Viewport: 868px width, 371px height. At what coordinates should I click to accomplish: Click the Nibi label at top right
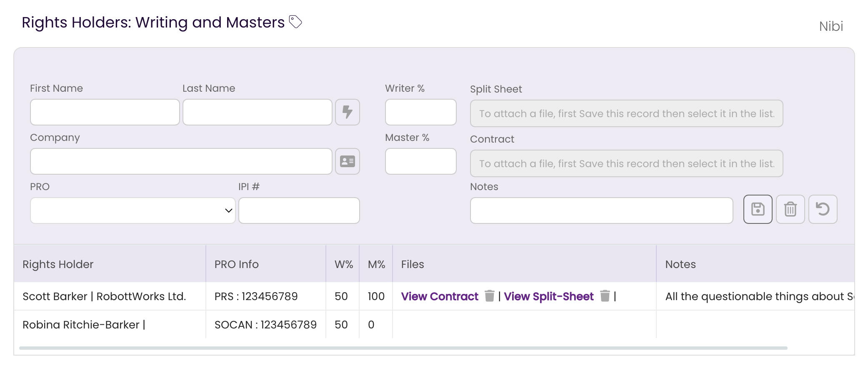pos(831,26)
